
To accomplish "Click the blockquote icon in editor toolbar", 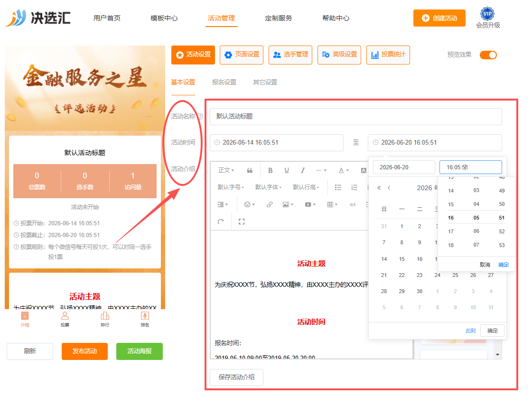I will click(x=250, y=170).
